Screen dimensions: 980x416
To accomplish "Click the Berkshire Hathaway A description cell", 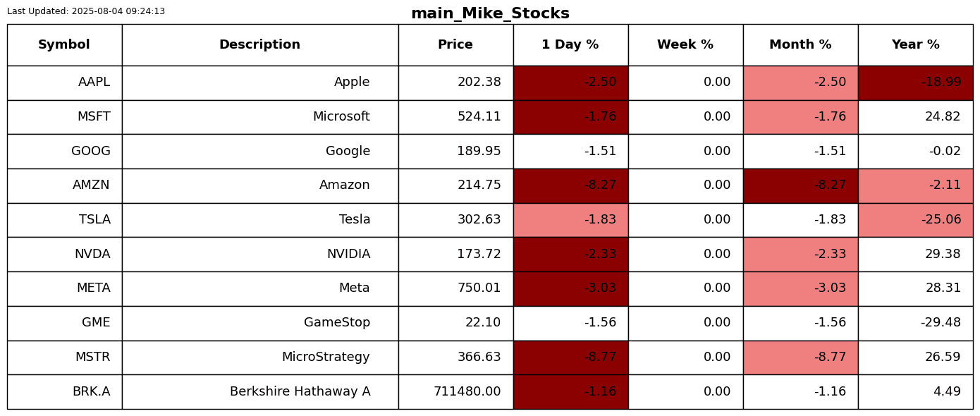I will (x=259, y=392).
